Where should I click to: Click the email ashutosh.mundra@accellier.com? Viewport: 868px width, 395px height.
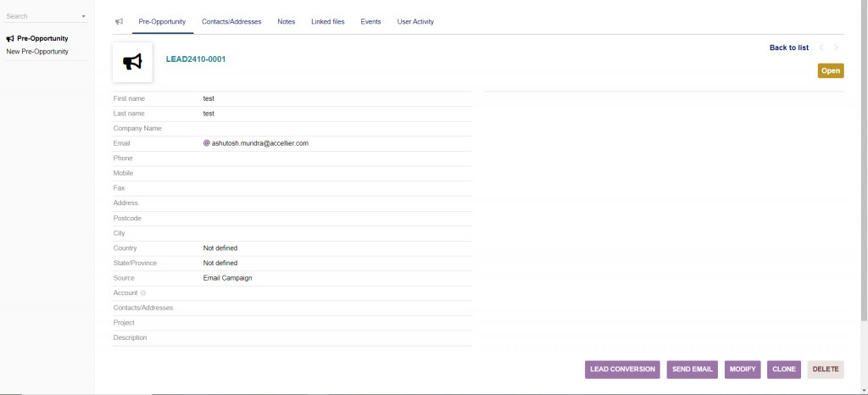coord(259,142)
